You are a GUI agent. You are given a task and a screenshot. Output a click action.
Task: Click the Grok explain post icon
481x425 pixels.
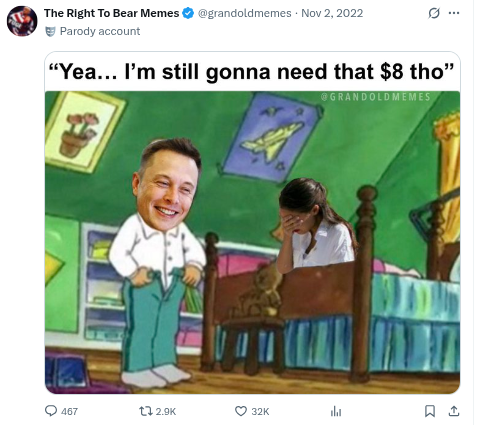[x=434, y=13]
